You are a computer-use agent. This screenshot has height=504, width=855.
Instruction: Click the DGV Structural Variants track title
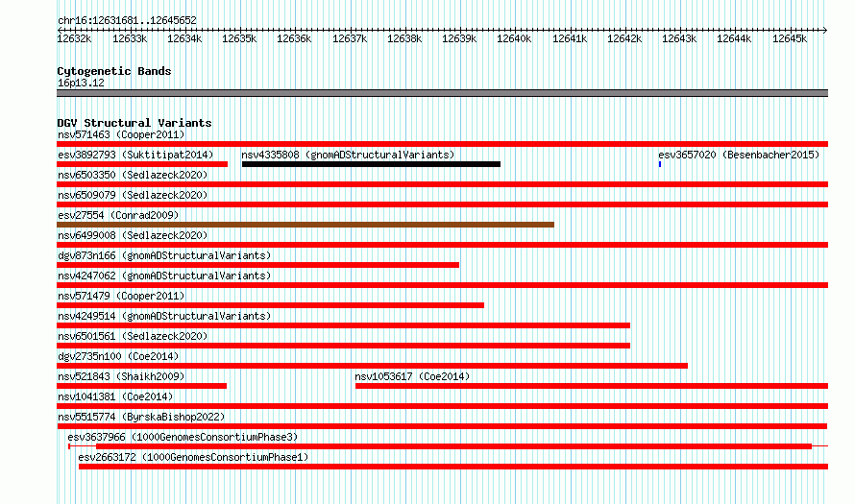(134, 123)
